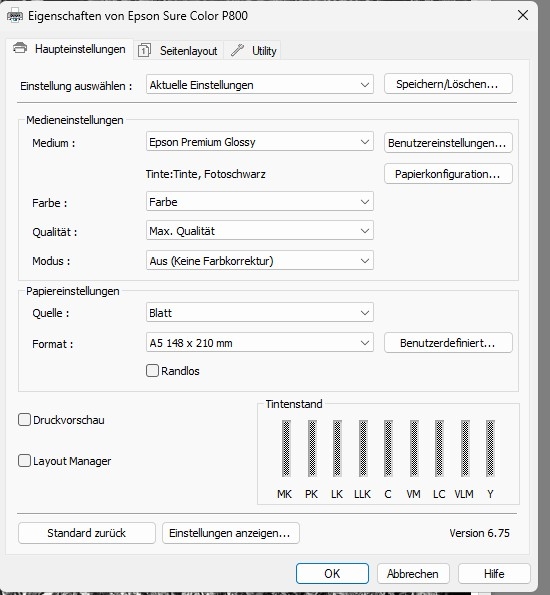Expand the Format paper size dropdown
The image size is (550, 595).
click(x=260, y=343)
